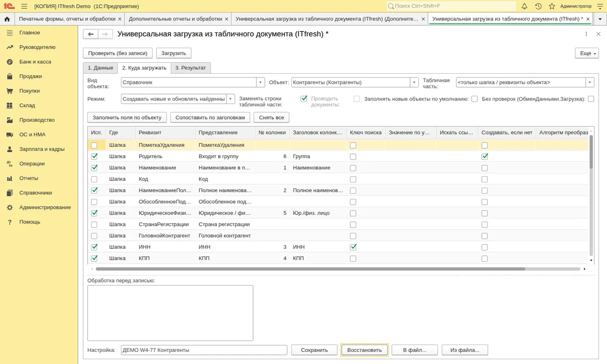This screenshot has height=364, width=607.
Task: Switch to the 1. Данные tab
Action: pyautogui.click(x=100, y=68)
